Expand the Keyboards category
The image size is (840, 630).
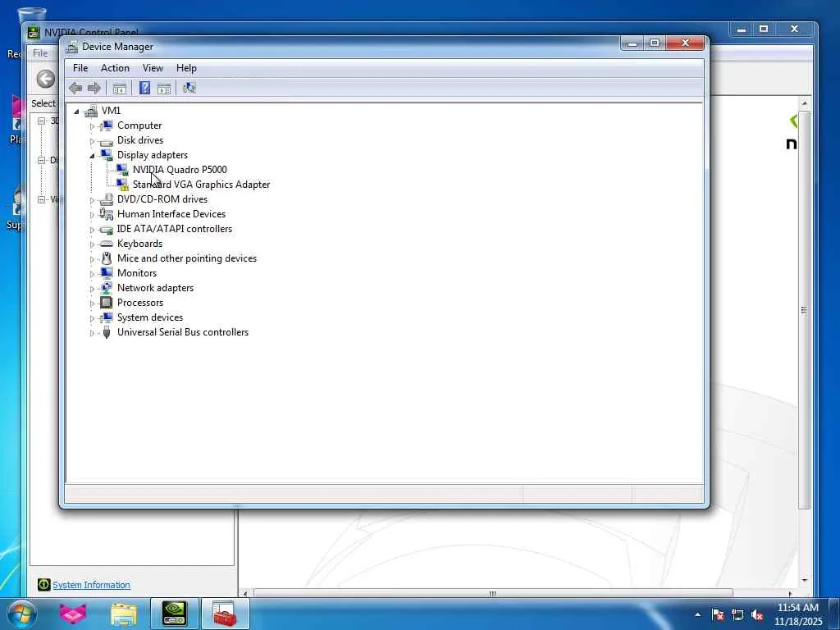point(92,244)
